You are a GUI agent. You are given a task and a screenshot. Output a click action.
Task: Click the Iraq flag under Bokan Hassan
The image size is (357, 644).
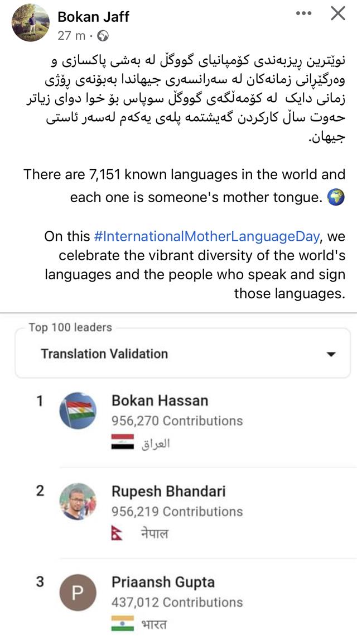[123, 442]
